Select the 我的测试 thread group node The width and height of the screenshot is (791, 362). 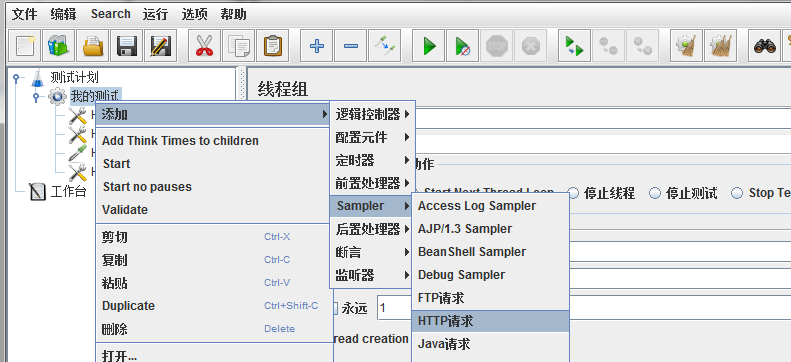pyautogui.click(x=95, y=95)
